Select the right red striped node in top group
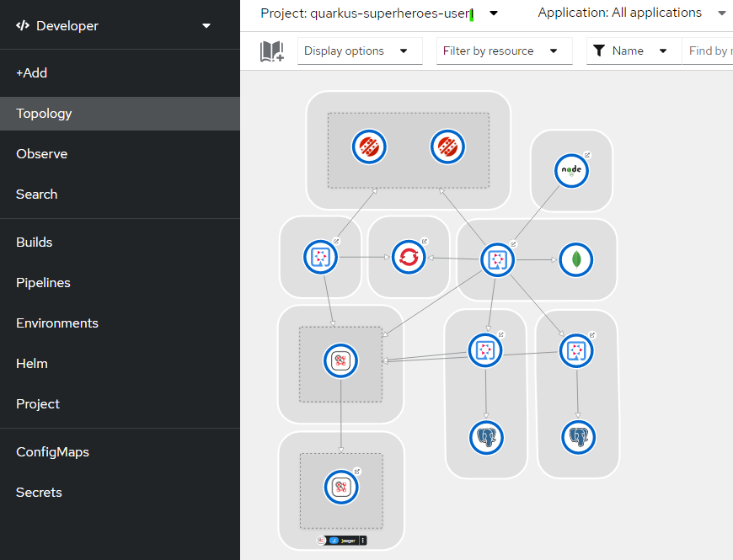 tap(447, 147)
